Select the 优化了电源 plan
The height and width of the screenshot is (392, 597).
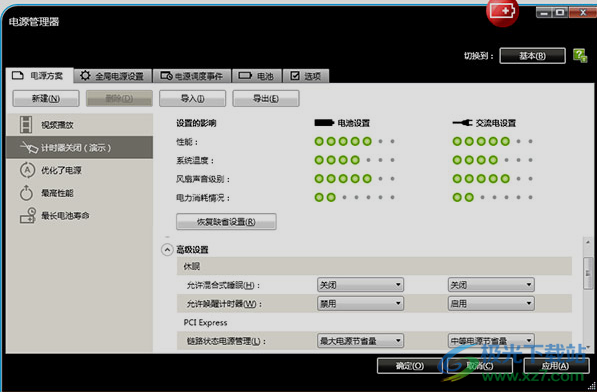click(79, 170)
